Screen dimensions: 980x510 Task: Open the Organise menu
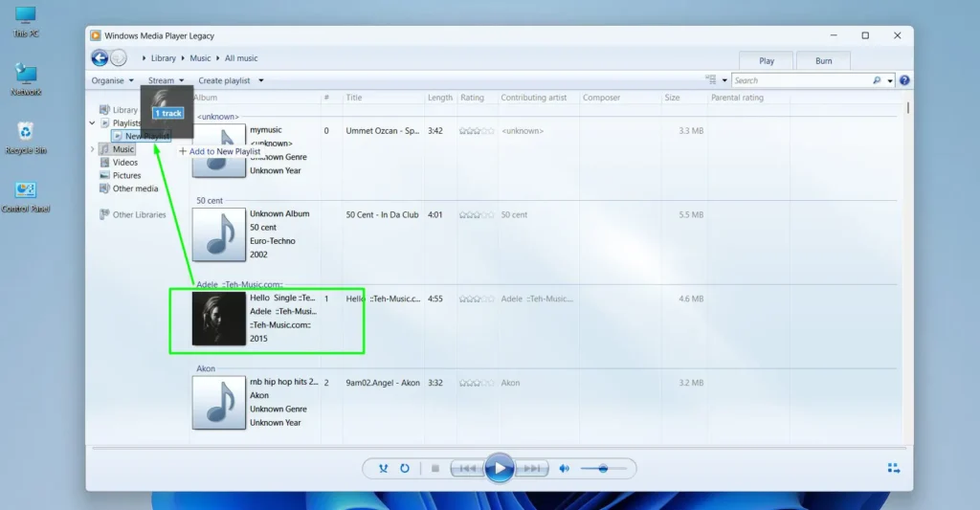point(113,80)
